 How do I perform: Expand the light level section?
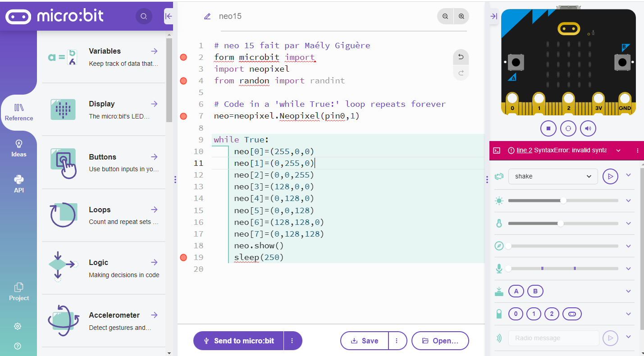point(629,201)
